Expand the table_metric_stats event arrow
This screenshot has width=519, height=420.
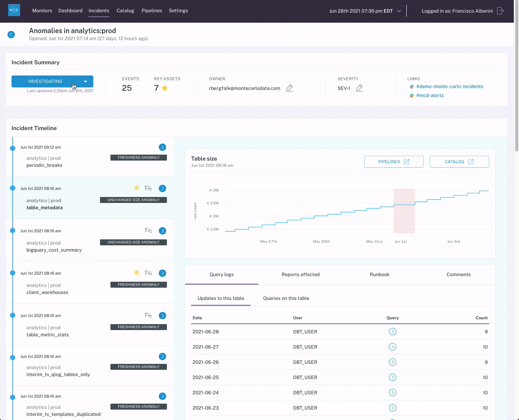click(162, 316)
